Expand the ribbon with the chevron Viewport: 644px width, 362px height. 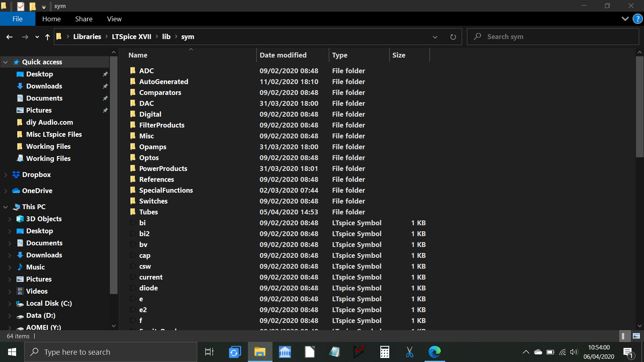click(625, 19)
